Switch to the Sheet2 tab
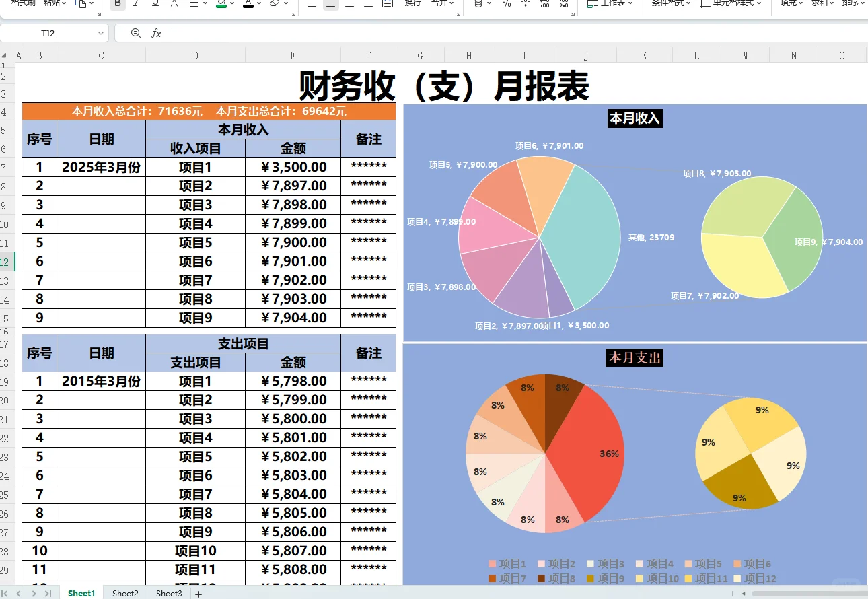 124,593
